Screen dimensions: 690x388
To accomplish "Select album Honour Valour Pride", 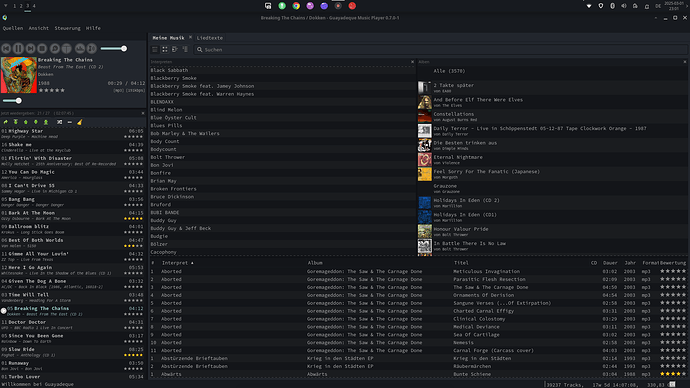I will [552, 231].
